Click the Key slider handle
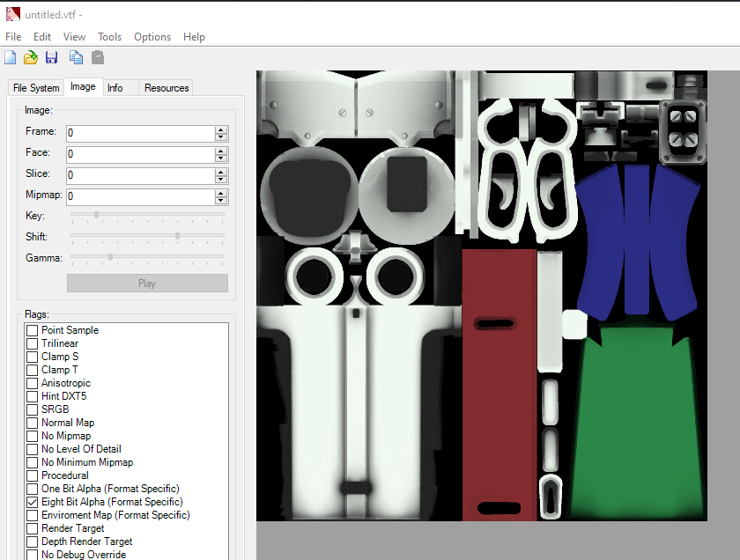Screen dimensions: 740x560 coord(96,215)
